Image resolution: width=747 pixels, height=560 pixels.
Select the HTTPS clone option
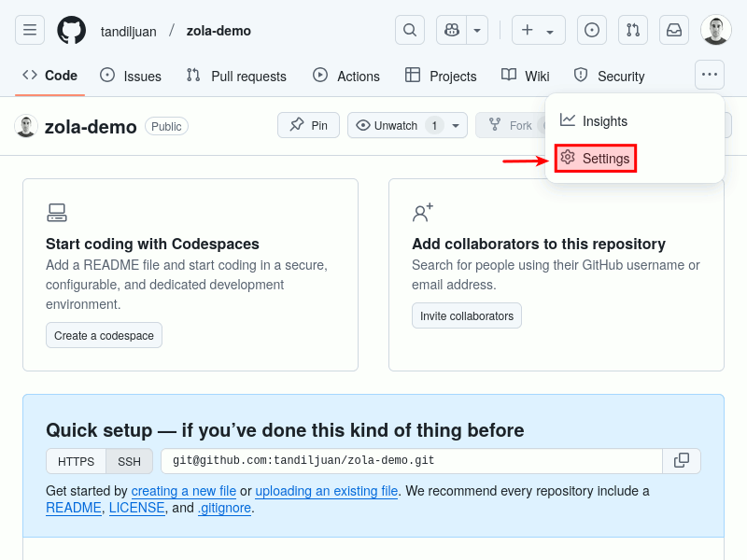click(77, 461)
